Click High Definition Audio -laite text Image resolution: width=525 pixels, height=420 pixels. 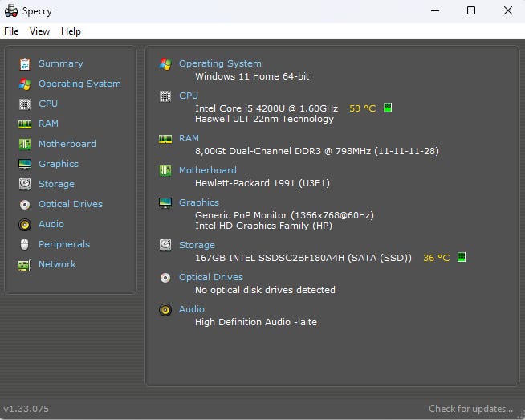pos(256,322)
